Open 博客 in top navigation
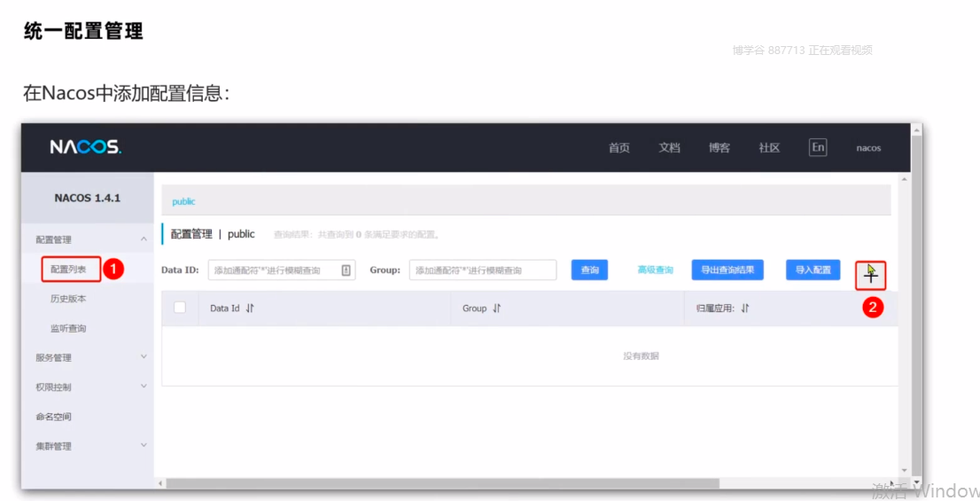This screenshot has height=501, width=980. pyautogui.click(x=719, y=147)
